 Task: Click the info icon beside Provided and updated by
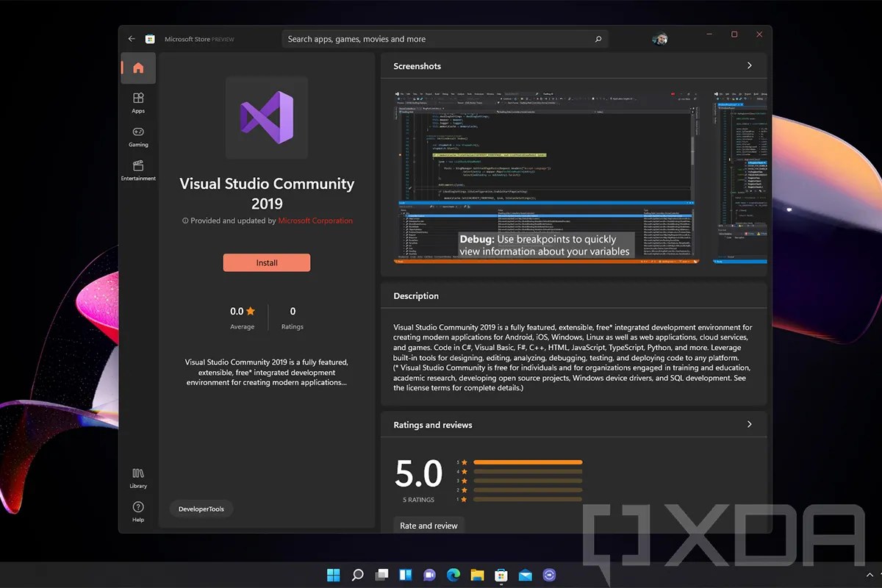click(184, 220)
